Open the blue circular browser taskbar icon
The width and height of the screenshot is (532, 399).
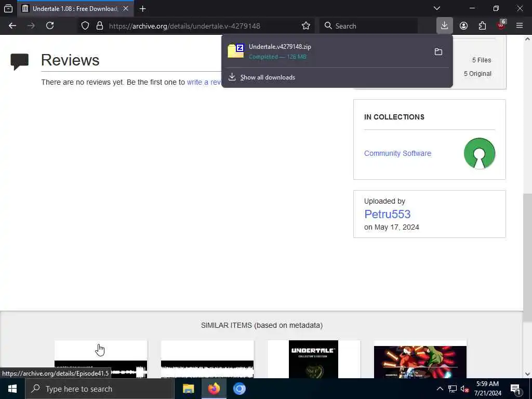click(x=239, y=389)
